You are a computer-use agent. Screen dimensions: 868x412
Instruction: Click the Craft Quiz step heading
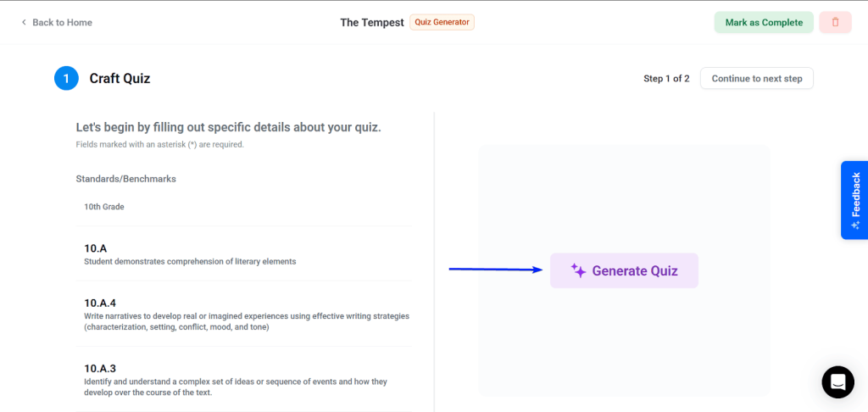pos(120,79)
